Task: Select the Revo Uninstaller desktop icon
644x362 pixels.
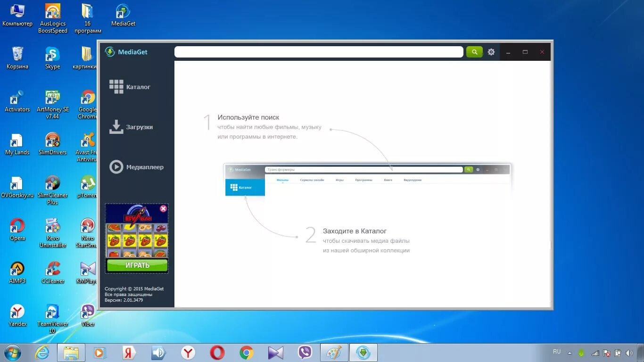Action: pyautogui.click(x=53, y=233)
